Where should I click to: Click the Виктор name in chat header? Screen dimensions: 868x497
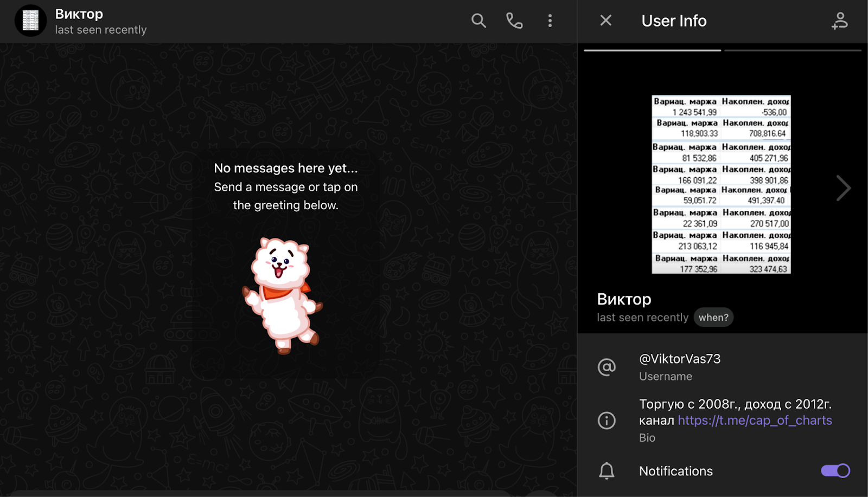pyautogui.click(x=79, y=14)
